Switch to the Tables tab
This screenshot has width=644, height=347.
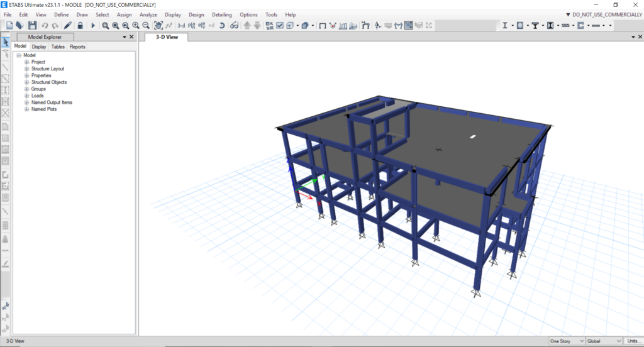click(58, 47)
